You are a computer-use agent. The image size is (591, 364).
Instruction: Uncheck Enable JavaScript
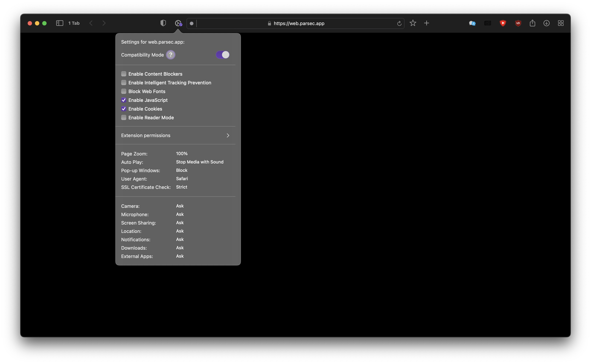coord(124,100)
